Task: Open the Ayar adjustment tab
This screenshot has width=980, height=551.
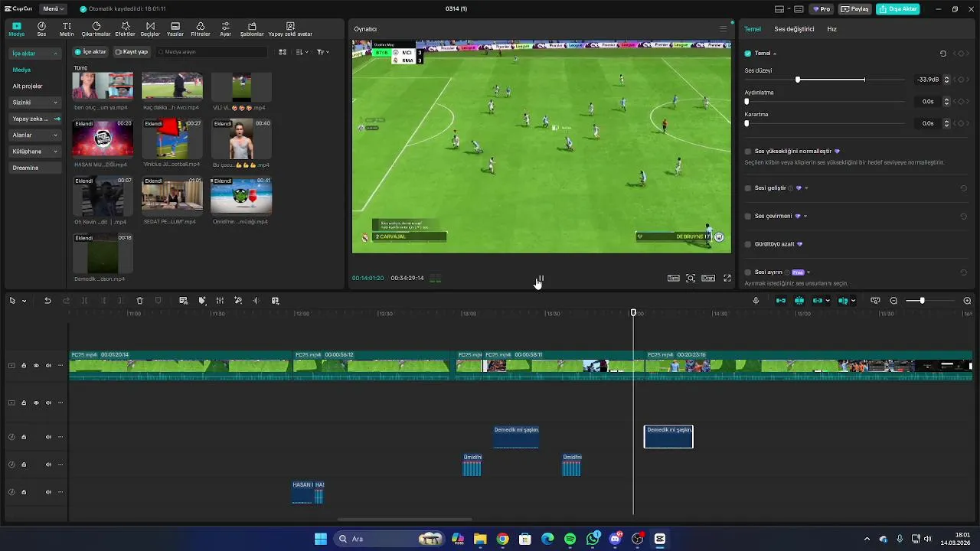Action: 226,29
